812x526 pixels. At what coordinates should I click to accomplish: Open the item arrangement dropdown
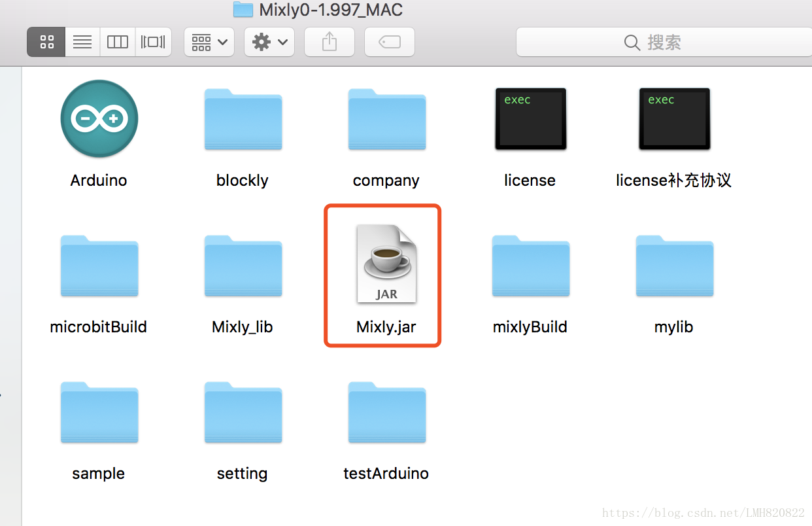point(209,43)
